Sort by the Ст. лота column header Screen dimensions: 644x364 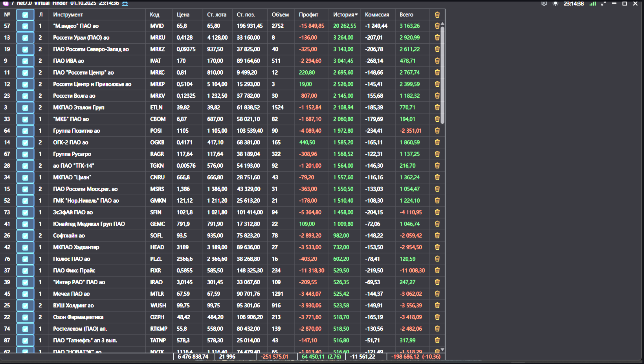pyautogui.click(x=217, y=15)
